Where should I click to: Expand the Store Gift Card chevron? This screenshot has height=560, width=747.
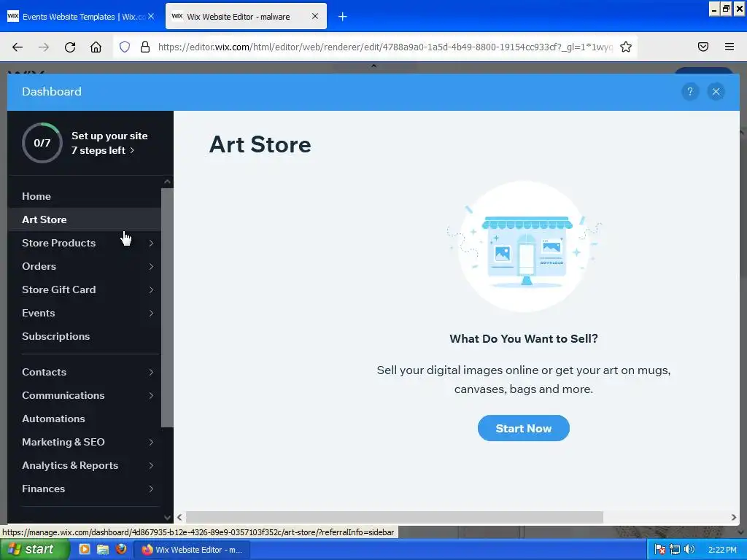151,289
